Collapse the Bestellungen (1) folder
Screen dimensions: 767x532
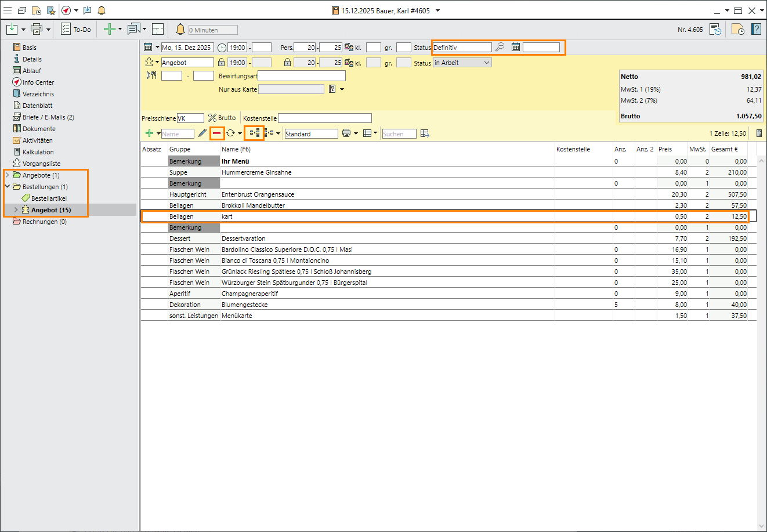point(8,187)
